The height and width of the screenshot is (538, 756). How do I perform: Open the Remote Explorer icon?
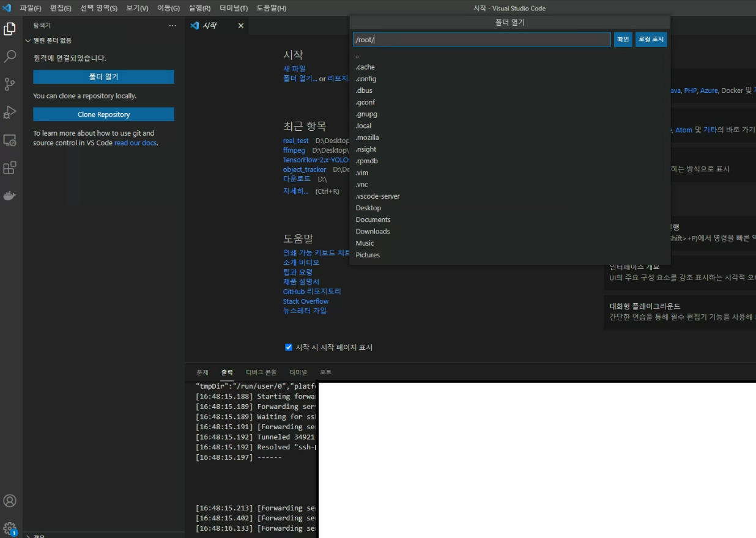[10, 140]
